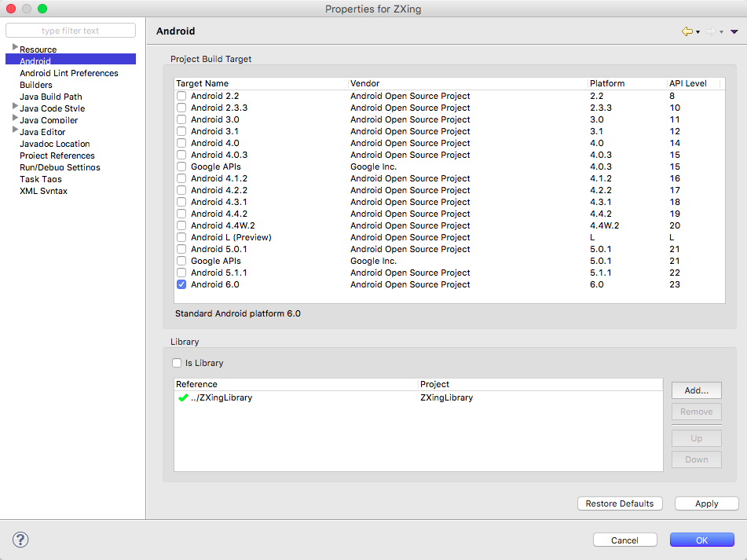Check the Android 4.3.1 target checkbox
This screenshot has height=560, width=747.
181,202
